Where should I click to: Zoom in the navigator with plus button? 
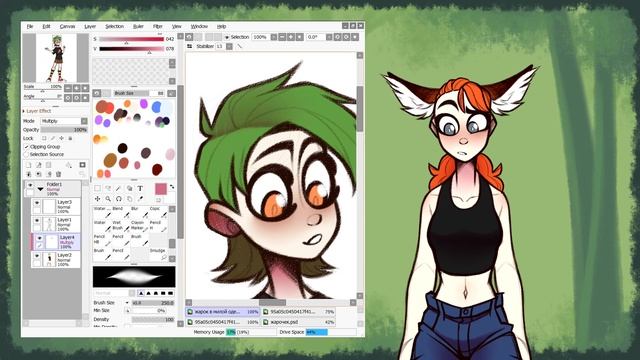(x=76, y=88)
